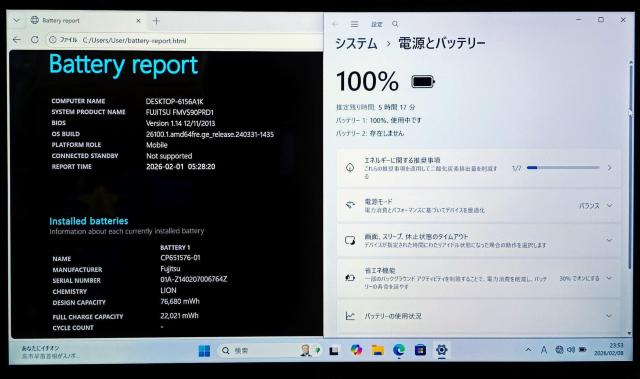The width and height of the screenshot is (640, 379).
Task: Click the battery tray icon
Action: (583, 350)
